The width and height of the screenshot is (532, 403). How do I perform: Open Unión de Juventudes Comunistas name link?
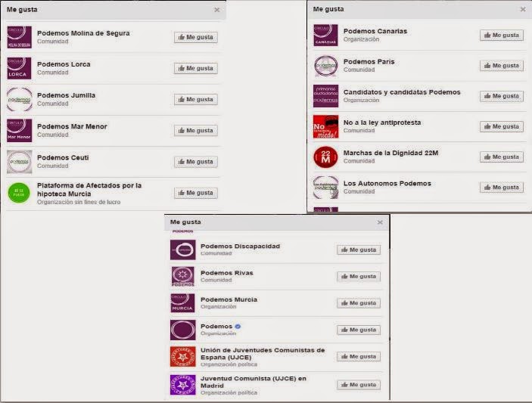(x=263, y=354)
